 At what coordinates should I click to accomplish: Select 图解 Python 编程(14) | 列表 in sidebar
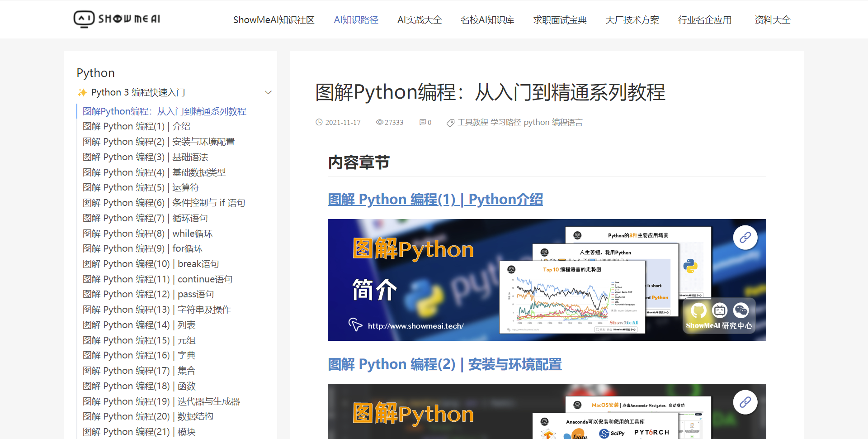point(139,325)
